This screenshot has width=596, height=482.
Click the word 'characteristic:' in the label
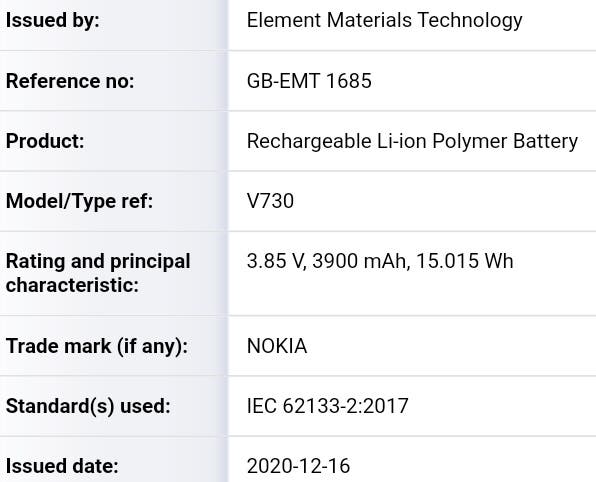(x=72, y=285)
